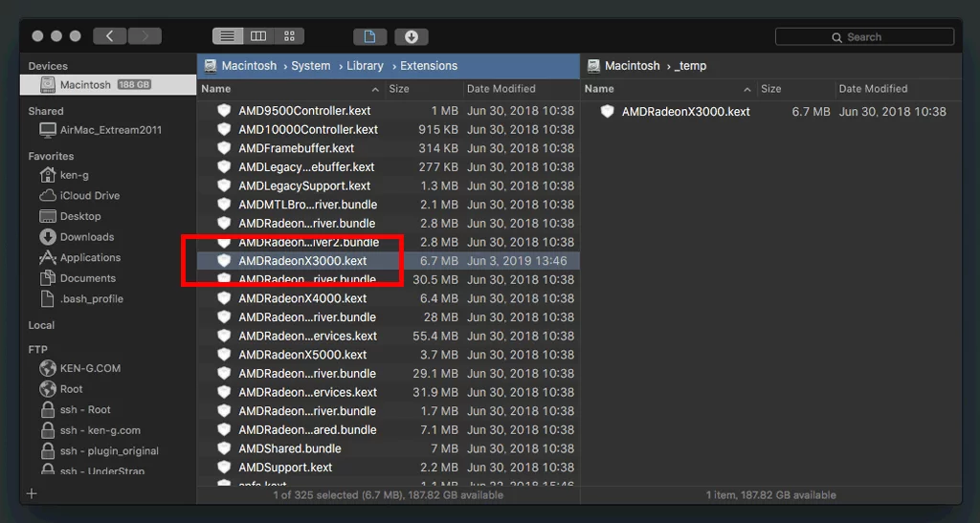Sort left pane by Date Modified column

tap(522, 89)
